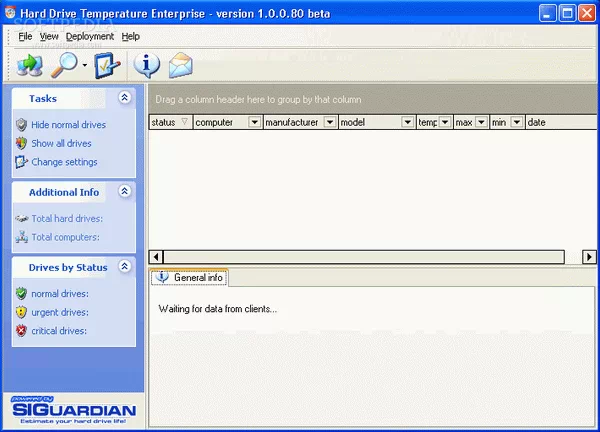The image size is (600, 432).
Task: Click the Change settings link
Action: 64,162
